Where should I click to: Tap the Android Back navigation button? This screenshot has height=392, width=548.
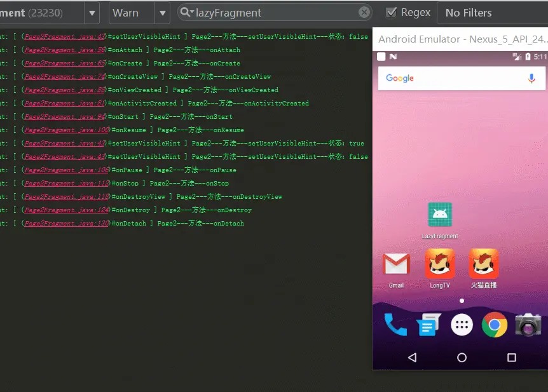[413, 358]
